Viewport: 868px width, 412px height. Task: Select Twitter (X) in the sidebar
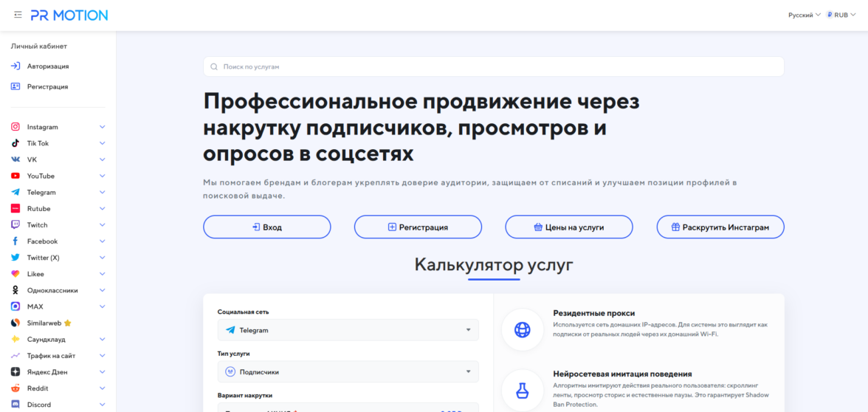coord(43,258)
